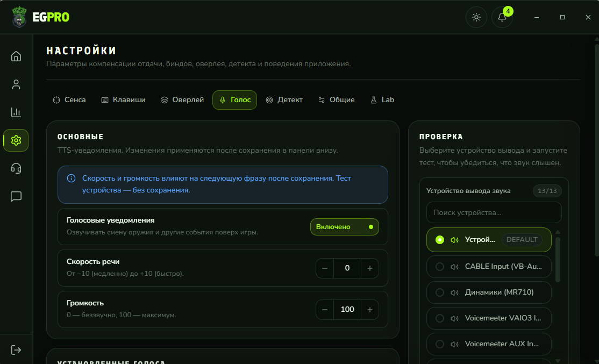Screen dimensions: 599x364
Task: Maximize the EGPRO window
Action: click(562, 17)
